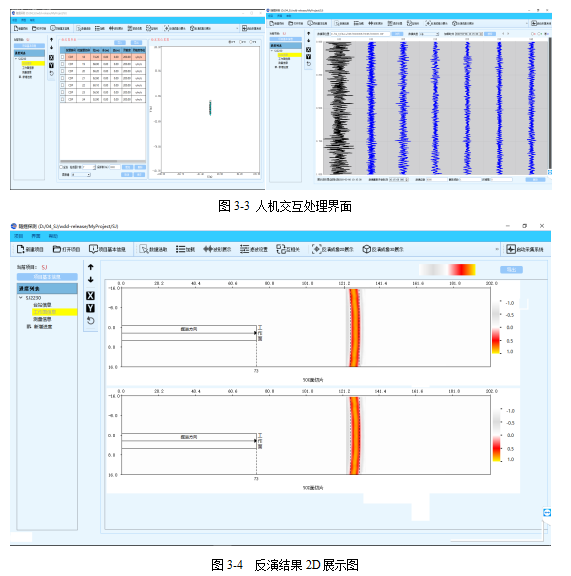Tick the last table row checkbox
Screen dimensions: 571x576
62,99
